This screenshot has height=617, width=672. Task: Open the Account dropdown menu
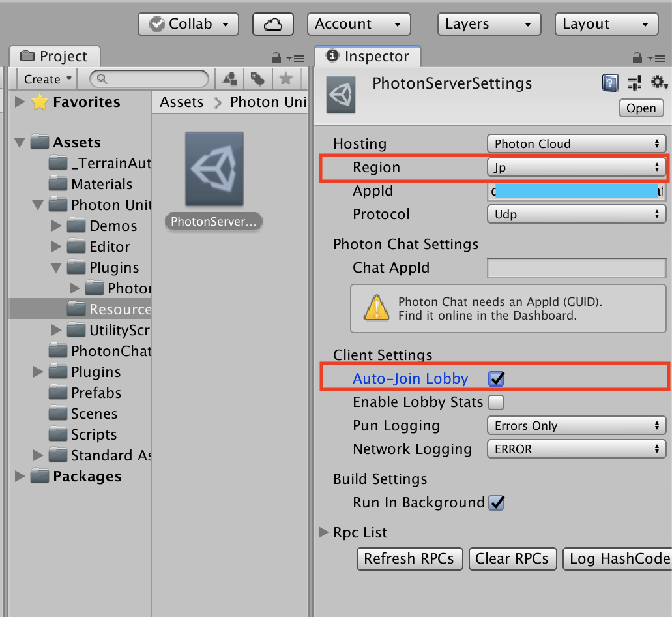click(358, 24)
